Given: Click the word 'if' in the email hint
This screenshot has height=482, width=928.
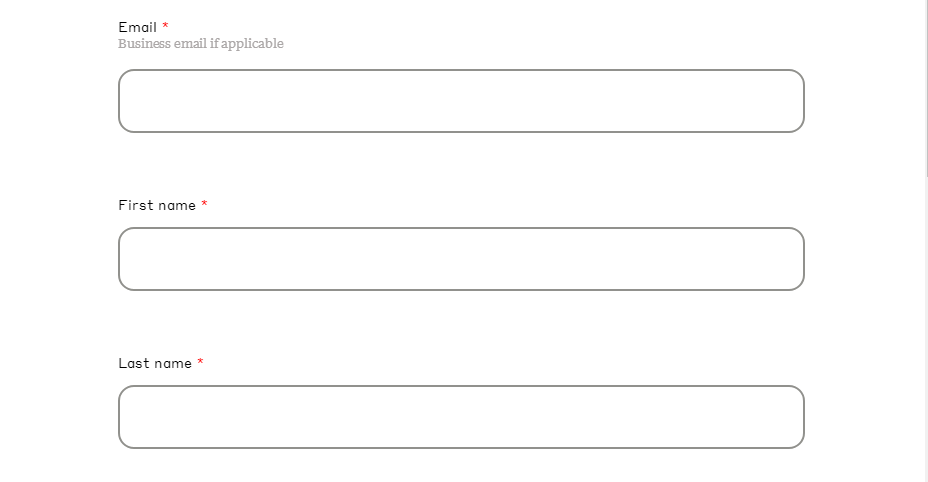Looking at the screenshot, I should click(214, 44).
